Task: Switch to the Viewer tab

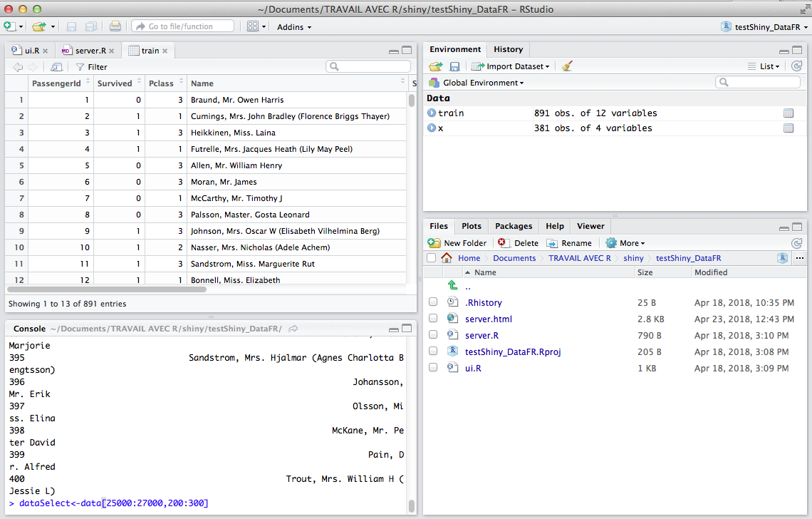Action: pyautogui.click(x=590, y=226)
